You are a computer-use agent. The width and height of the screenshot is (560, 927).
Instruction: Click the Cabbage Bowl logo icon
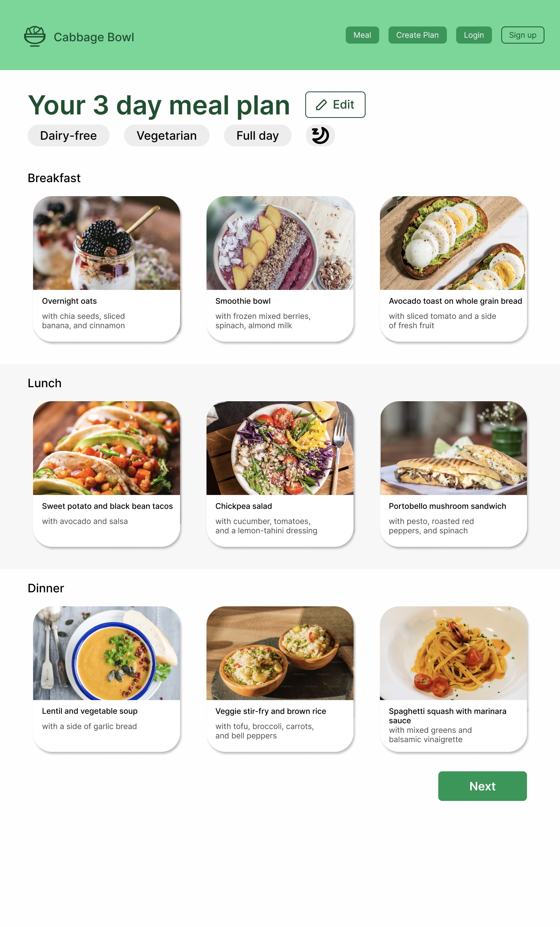tap(35, 37)
